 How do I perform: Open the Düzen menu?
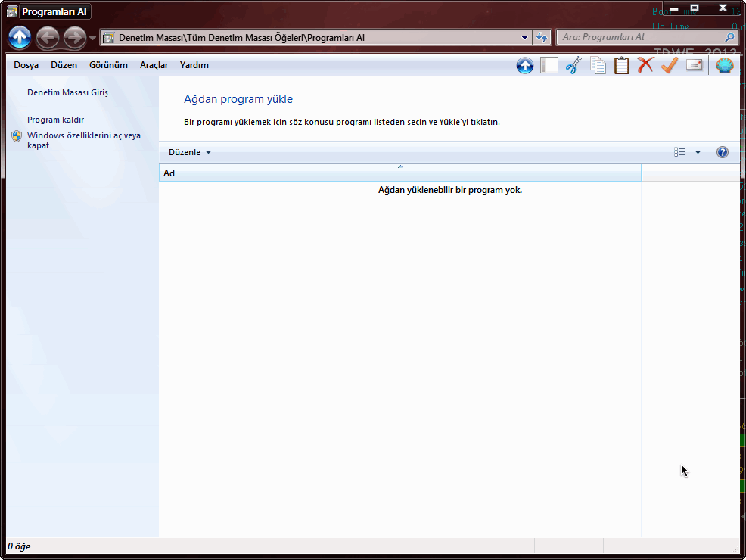tap(64, 65)
